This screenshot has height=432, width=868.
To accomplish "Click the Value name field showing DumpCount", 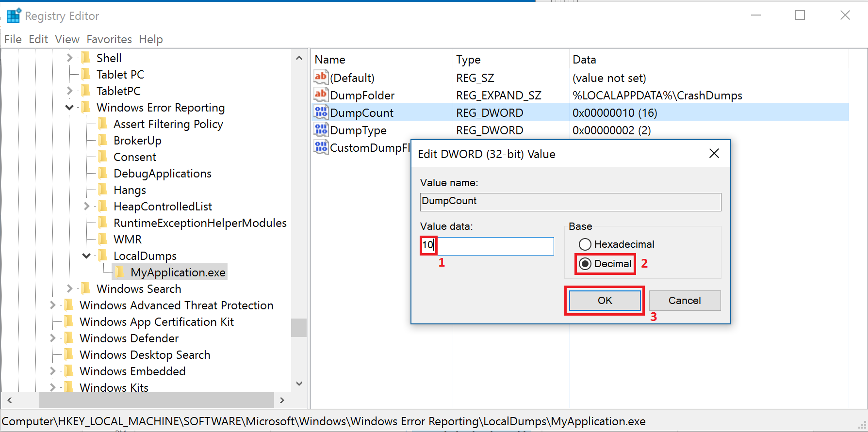I will (x=571, y=202).
